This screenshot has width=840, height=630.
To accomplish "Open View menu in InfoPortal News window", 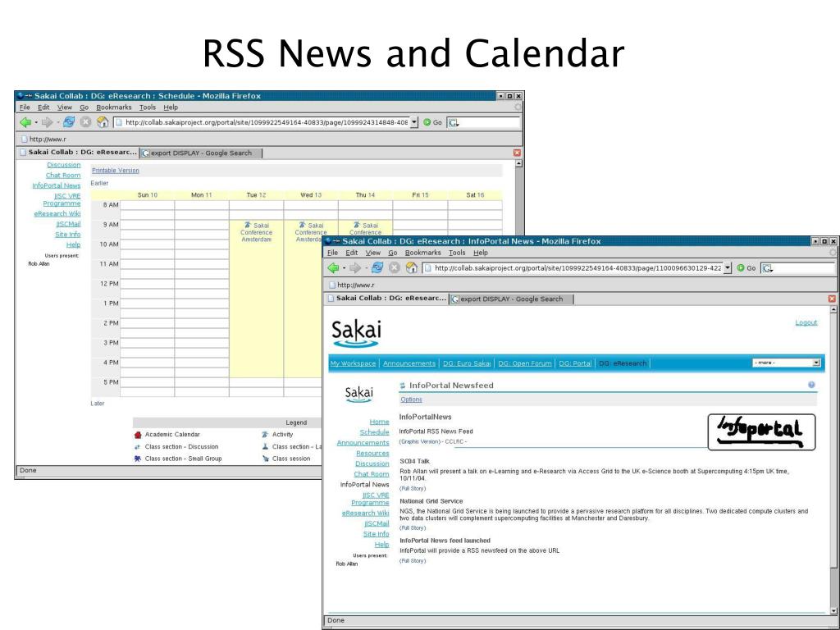I will point(373,253).
